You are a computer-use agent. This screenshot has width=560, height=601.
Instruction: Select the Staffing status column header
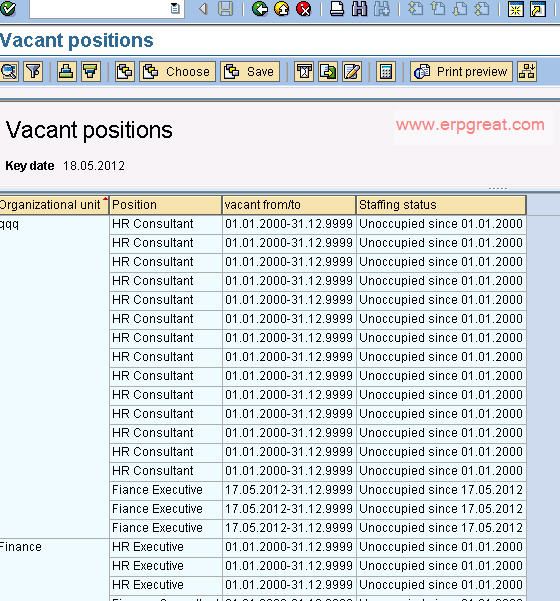pyautogui.click(x=441, y=205)
